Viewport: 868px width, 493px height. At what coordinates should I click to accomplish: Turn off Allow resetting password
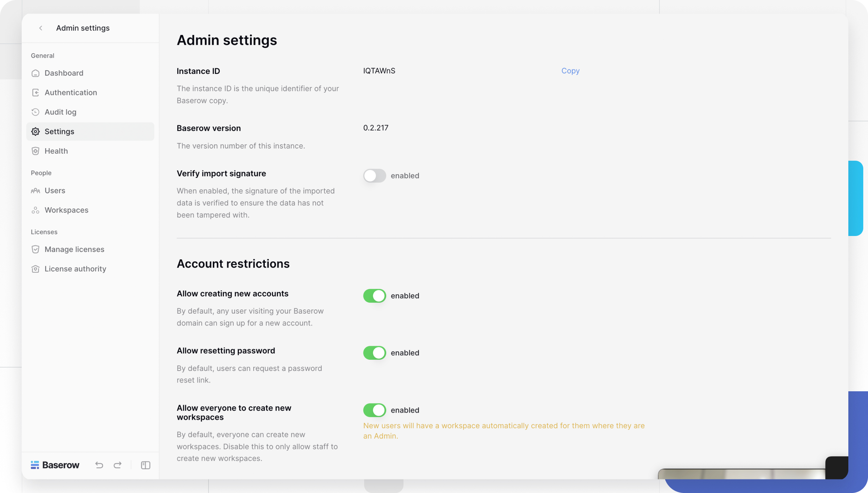(x=374, y=353)
